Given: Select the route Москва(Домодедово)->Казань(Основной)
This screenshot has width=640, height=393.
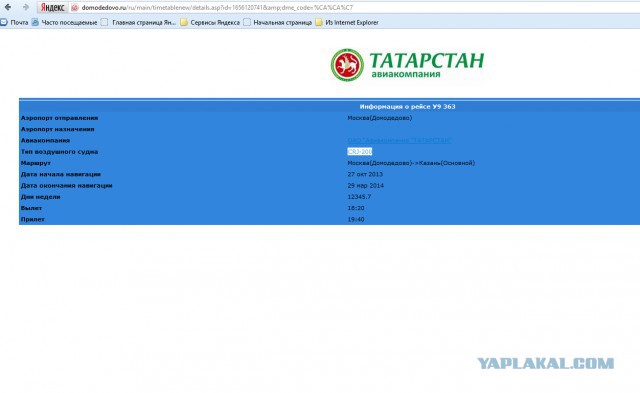Looking at the screenshot, I should pos(411,163).
